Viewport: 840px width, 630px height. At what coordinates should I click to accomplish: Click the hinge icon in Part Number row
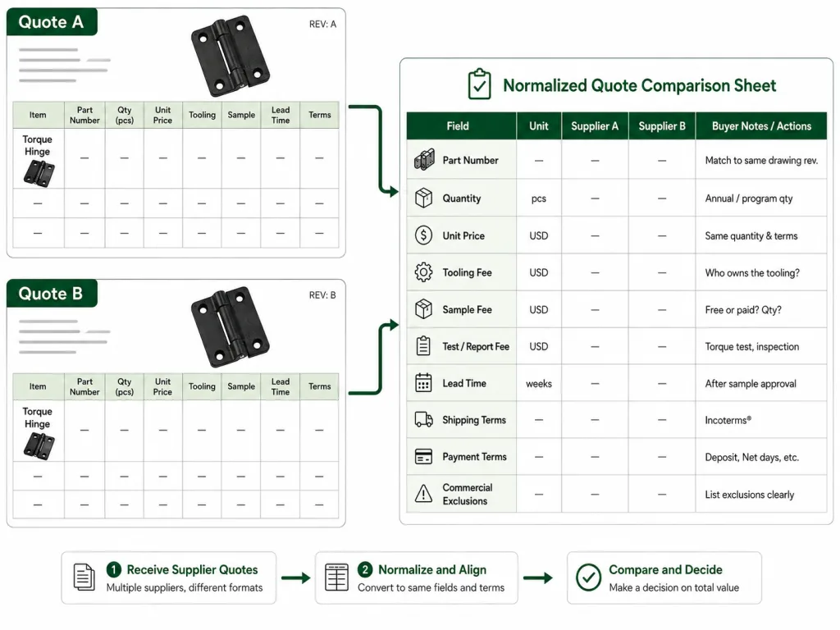(x=424, y=160)
